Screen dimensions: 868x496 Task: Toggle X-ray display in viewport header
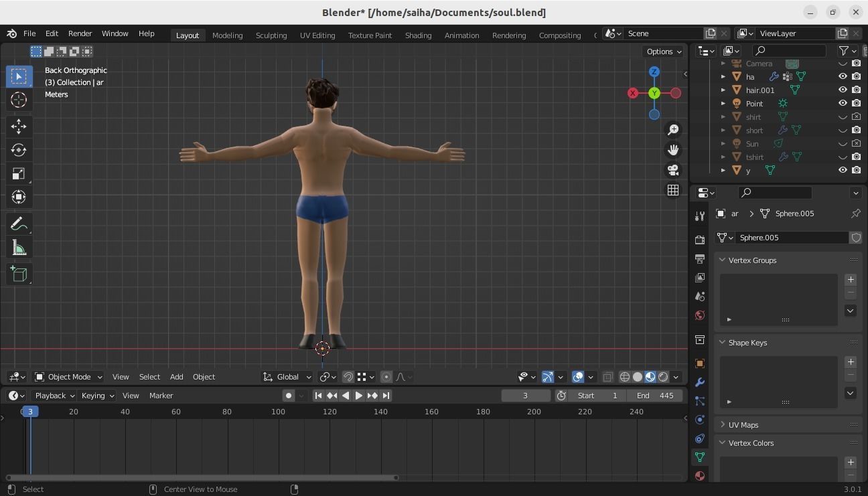607,377
